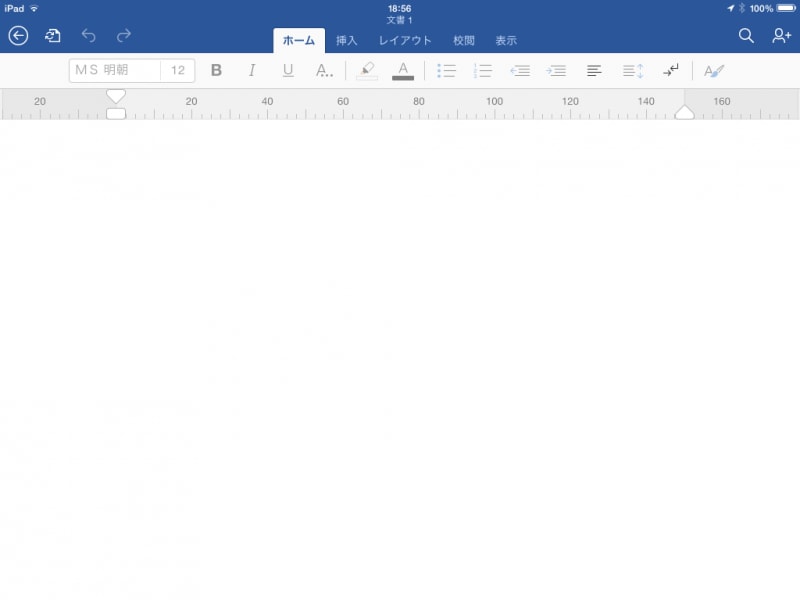The width and height of the screenshot is (800, 600).
Task: Click the back arrow to leave document
Action: click(18, 35)
